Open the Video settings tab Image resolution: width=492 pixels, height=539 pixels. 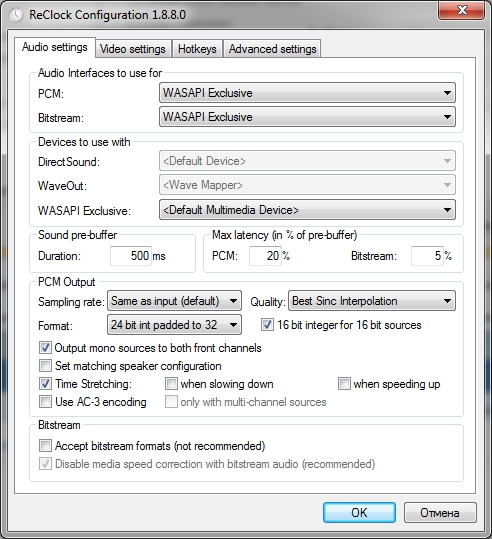click(133, 49)
